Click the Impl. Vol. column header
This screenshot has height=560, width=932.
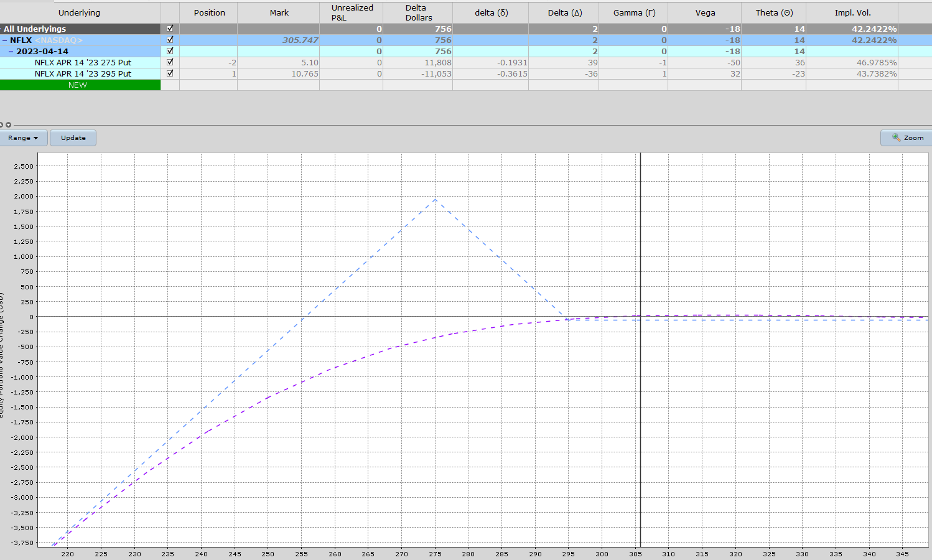tap(852, 12)
